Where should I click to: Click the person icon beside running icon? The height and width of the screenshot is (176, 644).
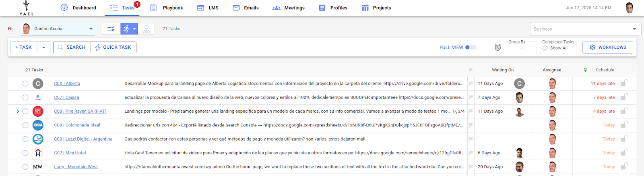[x=147, y=29]
